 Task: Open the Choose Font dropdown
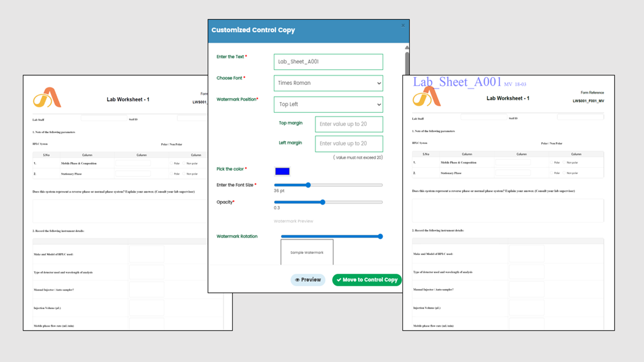click(x=328, y=83)
